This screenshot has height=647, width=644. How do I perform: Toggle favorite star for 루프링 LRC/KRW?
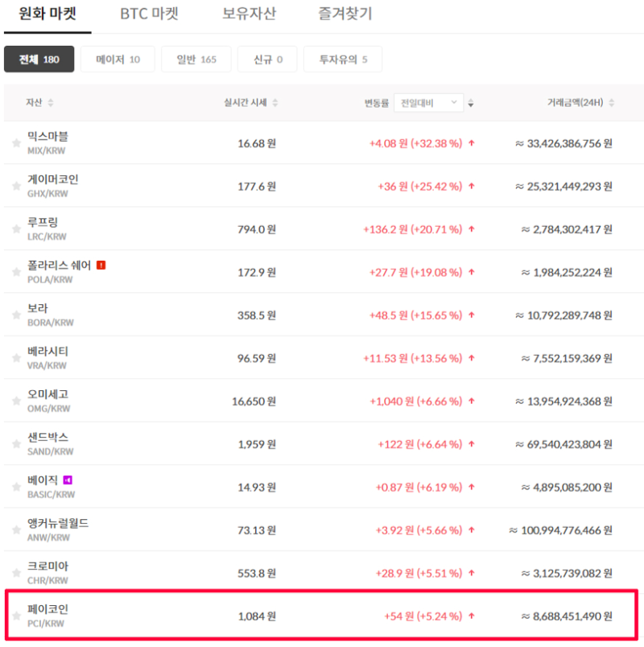[x=17, y=229]
